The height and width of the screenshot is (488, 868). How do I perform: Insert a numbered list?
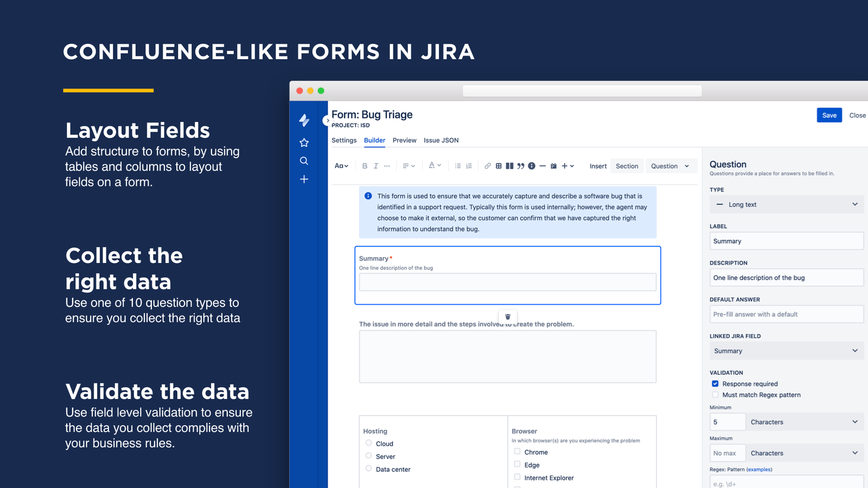point(469,166)
